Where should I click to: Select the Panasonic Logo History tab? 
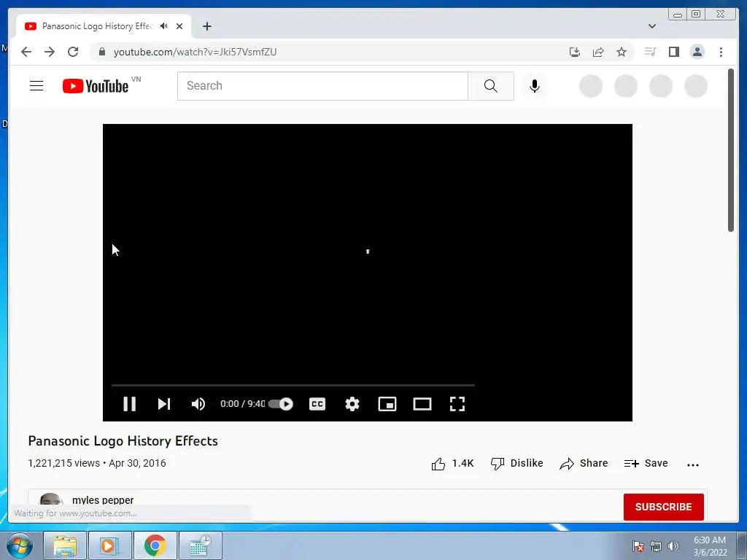point(97,26)
